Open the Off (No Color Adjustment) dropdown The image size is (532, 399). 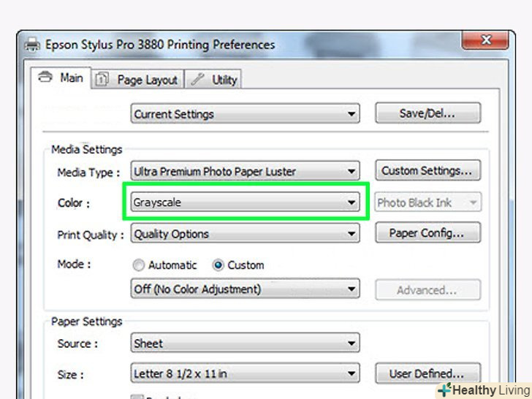pos(245,289)
